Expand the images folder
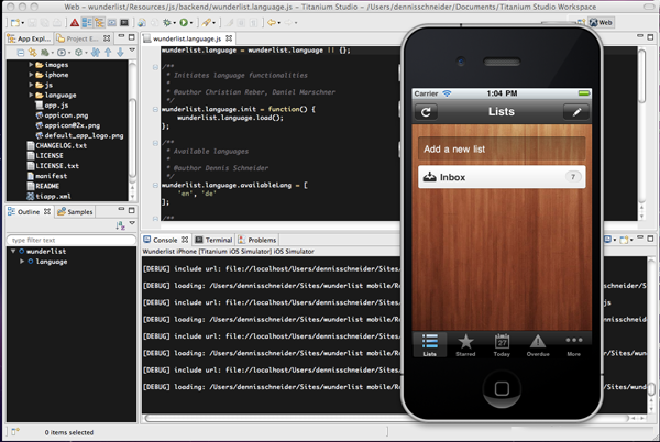Image resolution: width=660 pixels, height=442 pixels. tap(31, 65)
